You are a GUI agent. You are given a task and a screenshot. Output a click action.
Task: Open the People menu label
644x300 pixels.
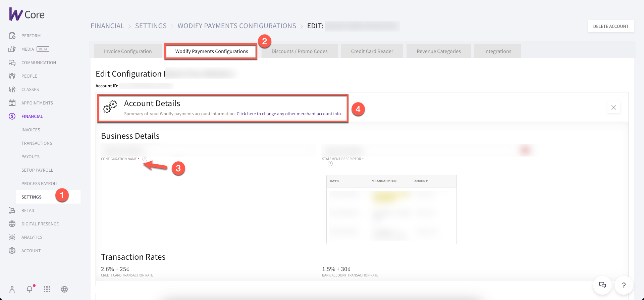click(29, 76)
